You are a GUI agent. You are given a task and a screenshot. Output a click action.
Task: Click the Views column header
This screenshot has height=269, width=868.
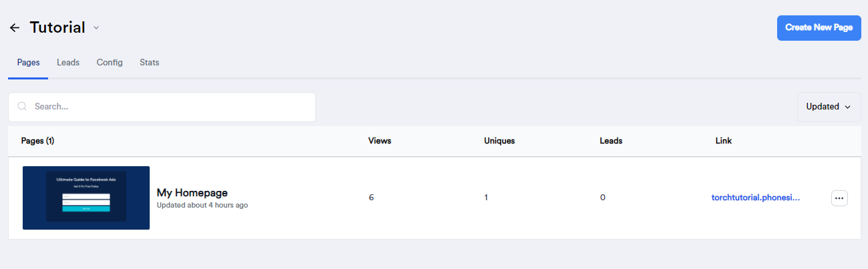pos(380,142)
